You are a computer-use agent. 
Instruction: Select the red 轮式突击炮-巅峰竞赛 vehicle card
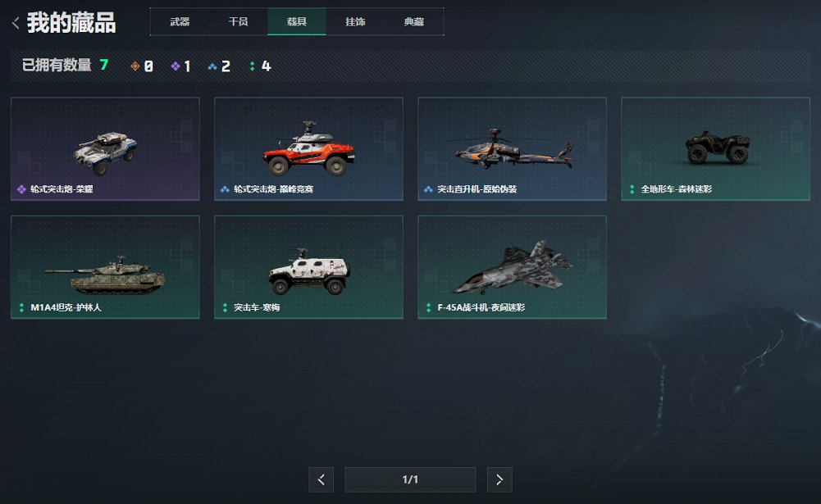click(308, 148)
